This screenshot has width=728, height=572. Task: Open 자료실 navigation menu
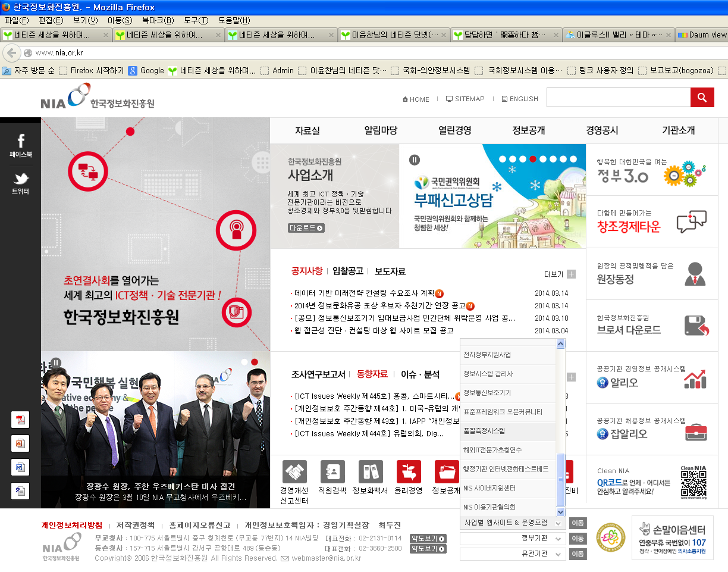tap(307, 130)
